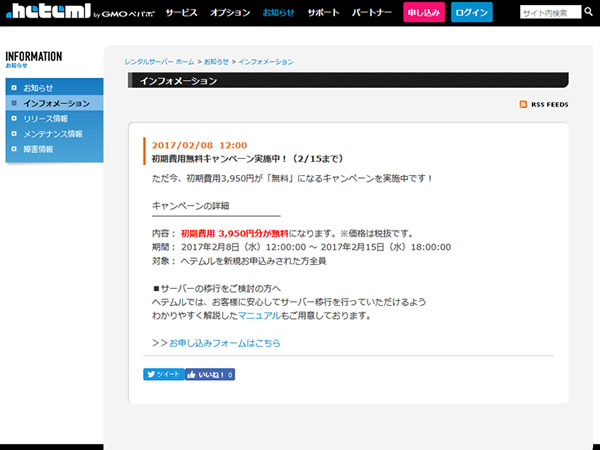Open the サービス menu
Screen dimensions: 600x450
[x=181, y=13]
